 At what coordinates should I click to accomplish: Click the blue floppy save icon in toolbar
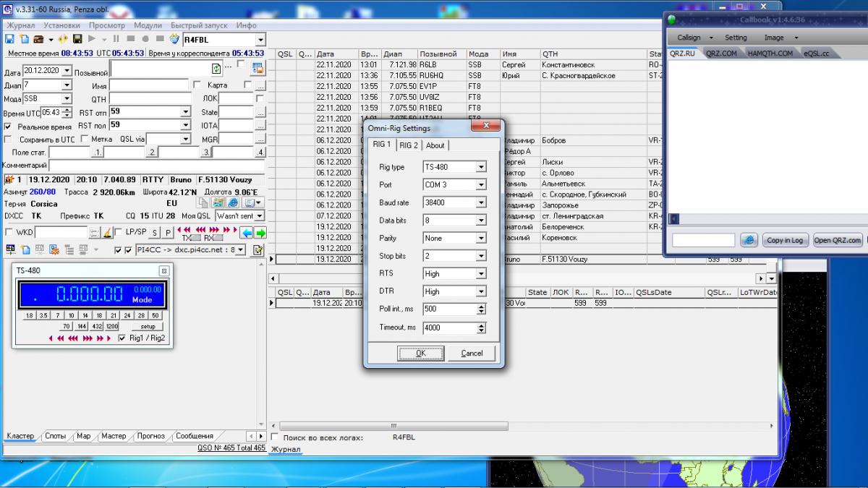coord(10,39)
